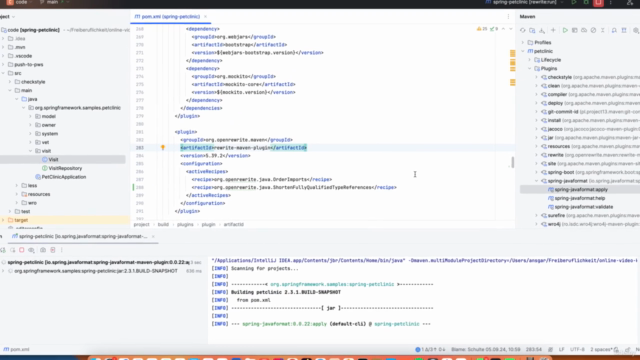Viewport: 640px width, 360px height.
Task: Click pom.xml in status bar
Action: [16, 349]
